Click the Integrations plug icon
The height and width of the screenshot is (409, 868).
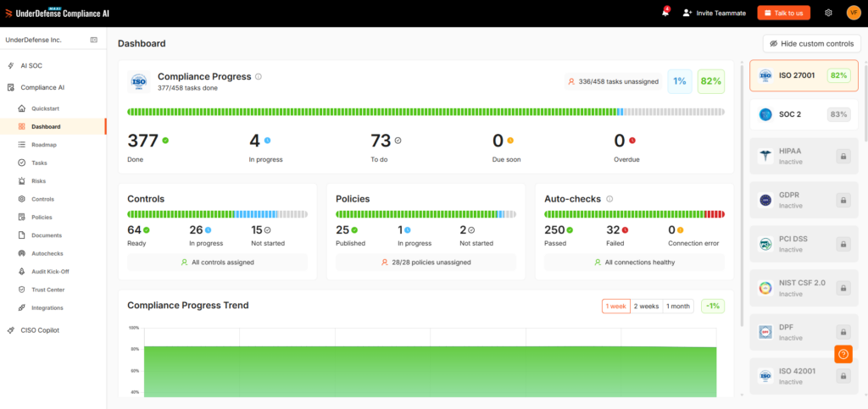(21, 308)
